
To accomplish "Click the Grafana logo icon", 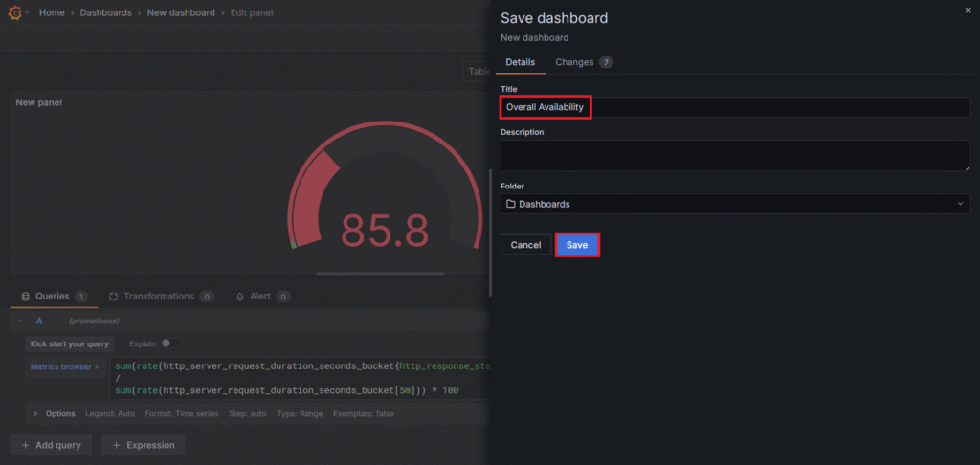I will tap(14, 12).
